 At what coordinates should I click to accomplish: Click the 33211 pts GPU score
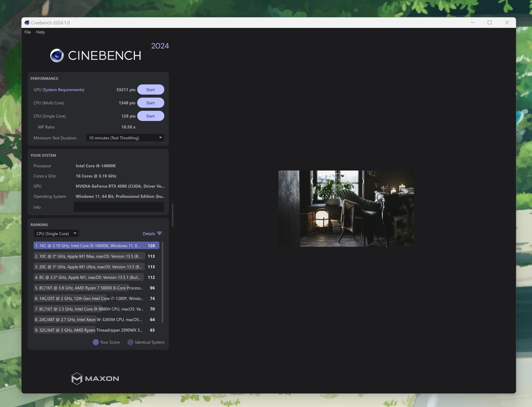point(126,90)
